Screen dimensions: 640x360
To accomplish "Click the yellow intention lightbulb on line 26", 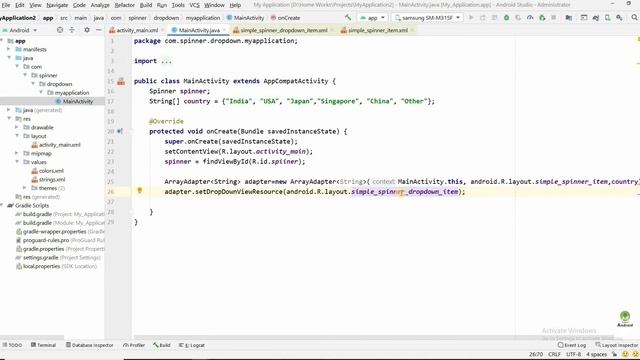I will click(x=140, y=190).
